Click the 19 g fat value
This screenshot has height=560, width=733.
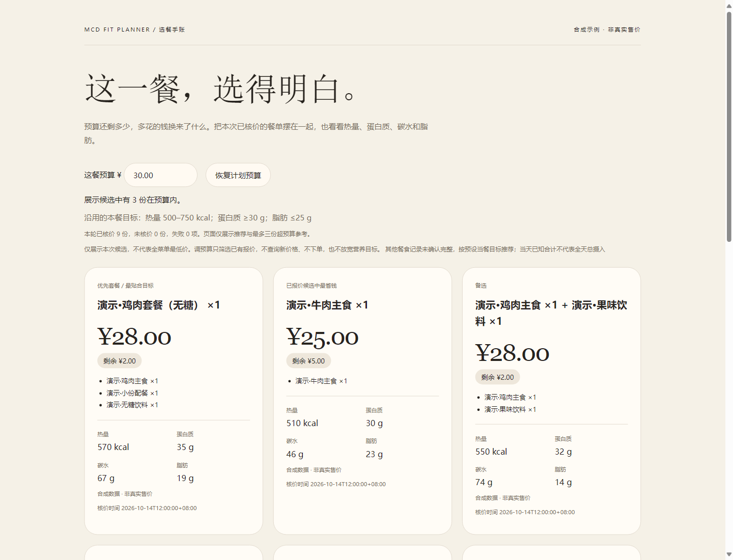click(185, 478)
